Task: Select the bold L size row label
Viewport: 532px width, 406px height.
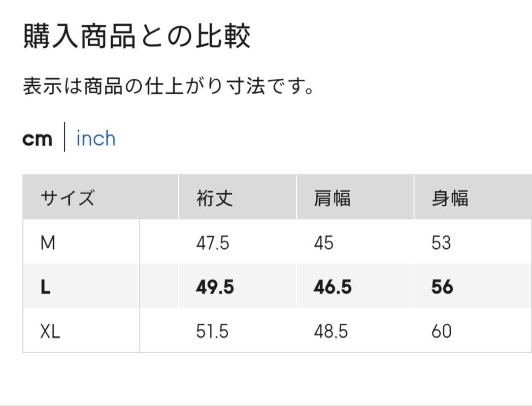Action: [x=45, y=287]
